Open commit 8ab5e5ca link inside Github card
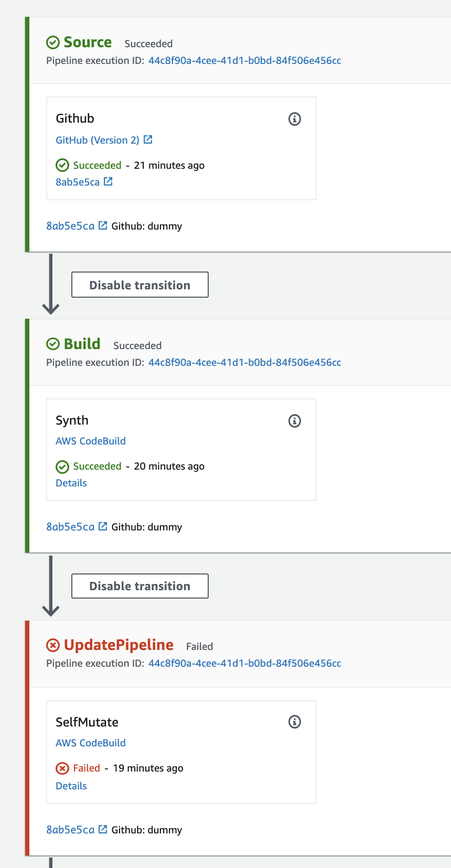This screenshot has width=451, height=868. click(78, 182)
